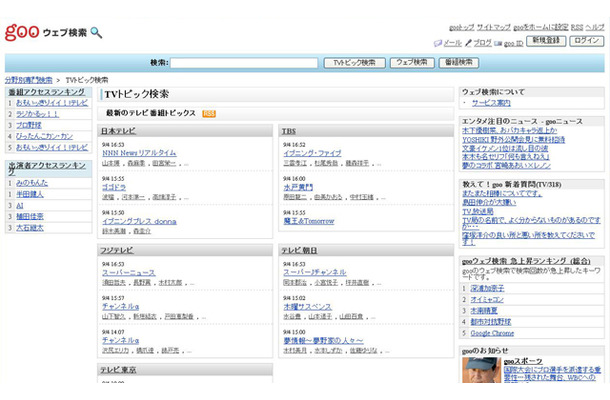Click the pencil icon before ブログ
Screen dimensions: 610x400
click(x=468, y=43)
